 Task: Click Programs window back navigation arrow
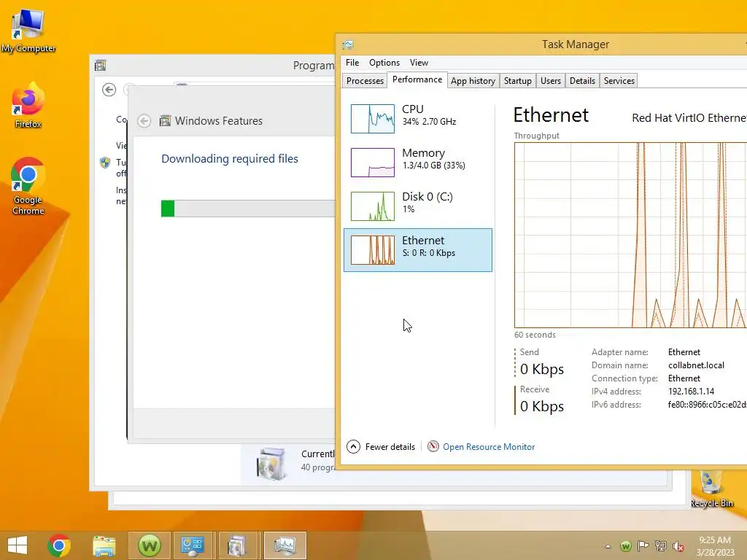click(109, 90)
